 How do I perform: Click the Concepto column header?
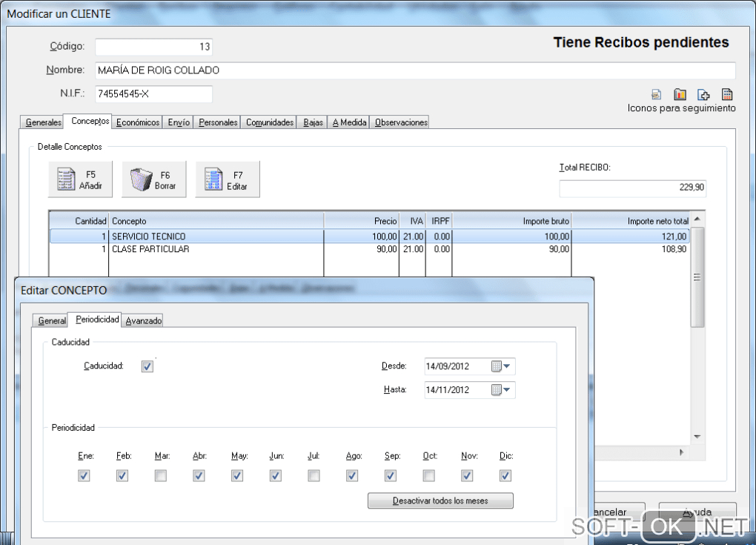[x=216, y=221]
